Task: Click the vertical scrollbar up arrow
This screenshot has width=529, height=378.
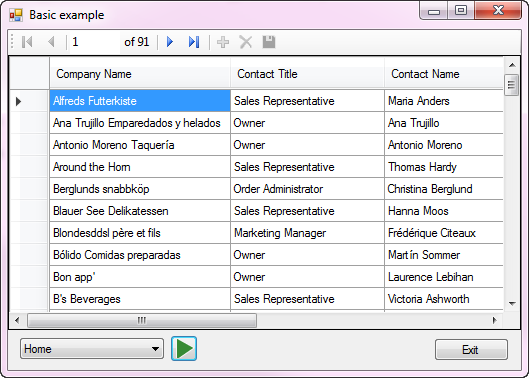Action: (x=512, y=65)
